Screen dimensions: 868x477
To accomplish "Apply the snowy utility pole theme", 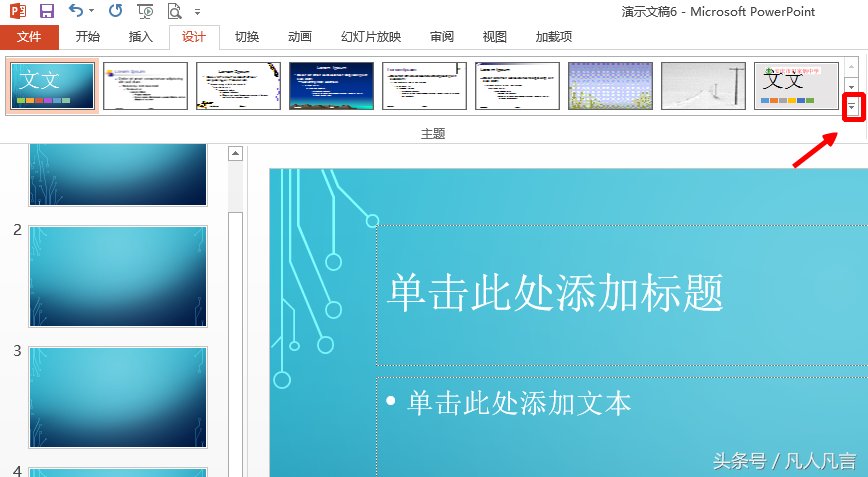I will pyautogui.click(x=704, y=86).
